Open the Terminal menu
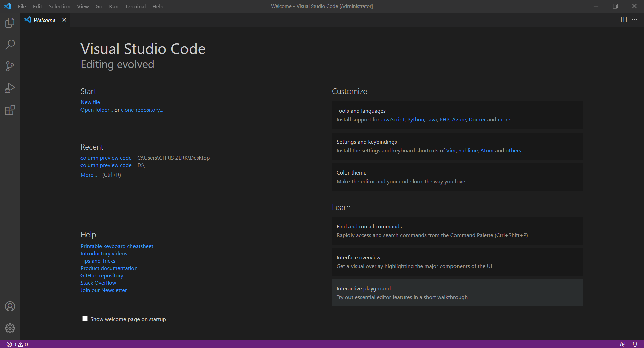 (x=135, y=6)
